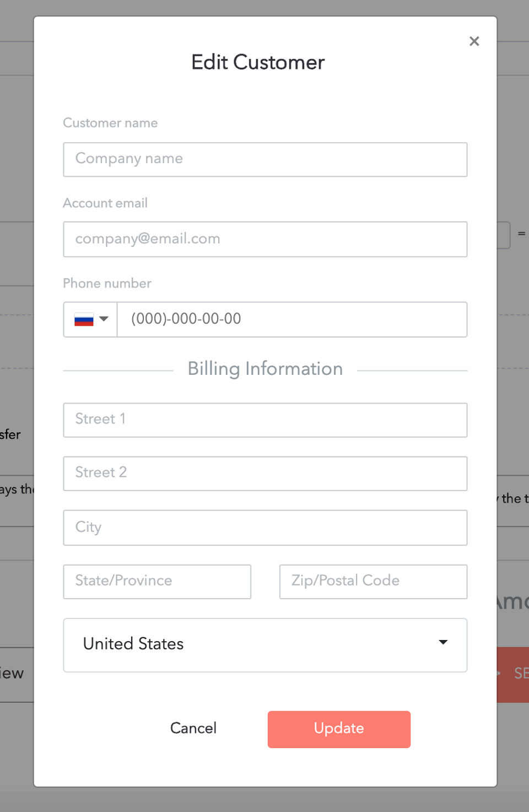The height and width of the screenshot is (812, 529).
Task: Click the Phone number label
Action: point(107,283)
